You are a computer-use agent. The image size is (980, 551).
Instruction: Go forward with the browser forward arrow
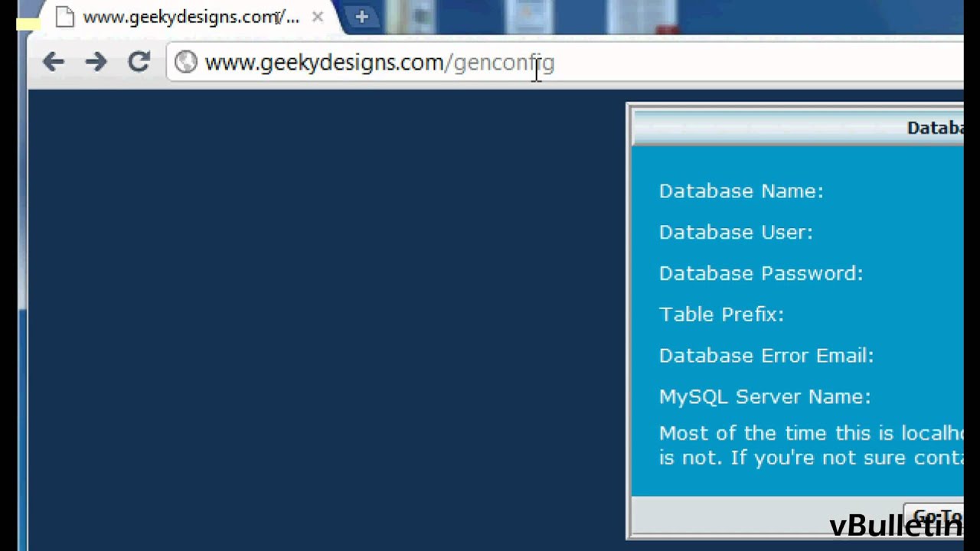[96, 62]
